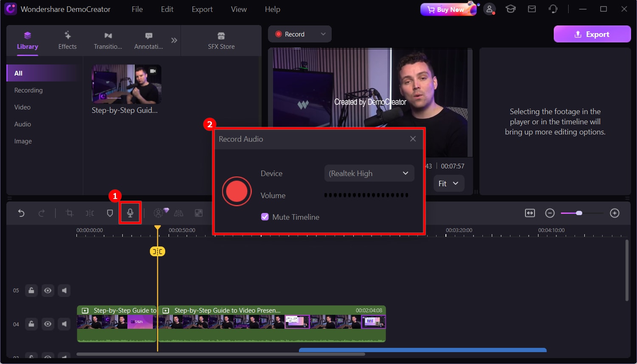Start audio recording with the red button

tap(237, 191)
